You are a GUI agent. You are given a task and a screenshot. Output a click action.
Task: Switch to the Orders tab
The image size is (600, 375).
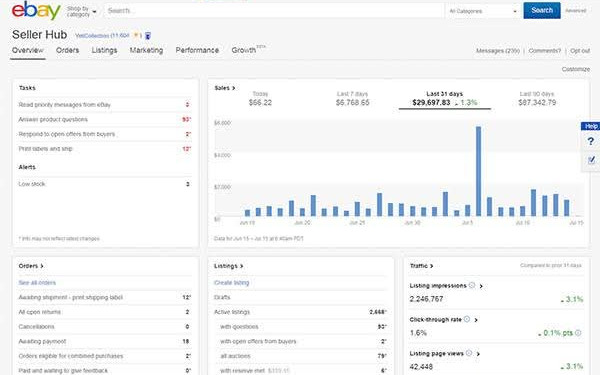pyautogui.click(x=67, y=50)
